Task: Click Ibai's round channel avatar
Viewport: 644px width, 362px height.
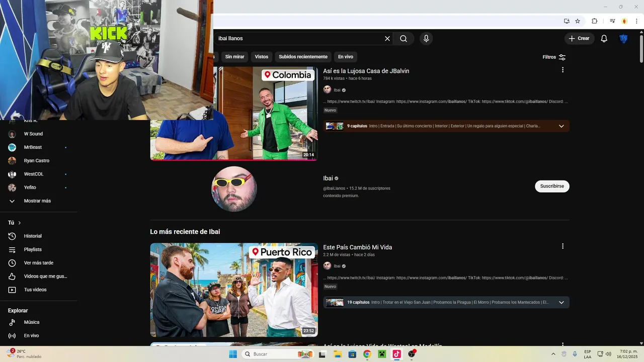Action: (x=234, y=189)
